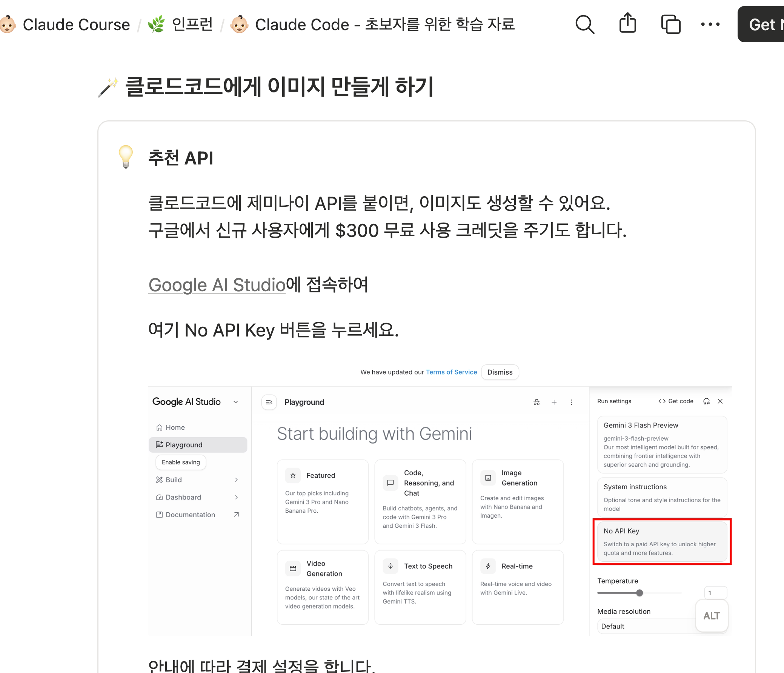This screenshot has height=673, width=784.
Task: Click the Dismiss button
Action: click(500, 372)
